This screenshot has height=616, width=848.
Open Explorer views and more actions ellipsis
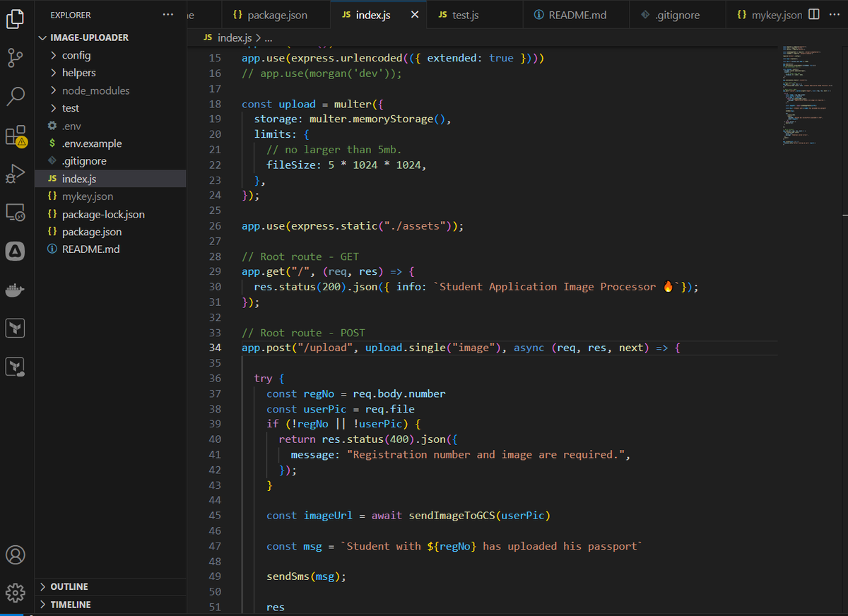167,15
